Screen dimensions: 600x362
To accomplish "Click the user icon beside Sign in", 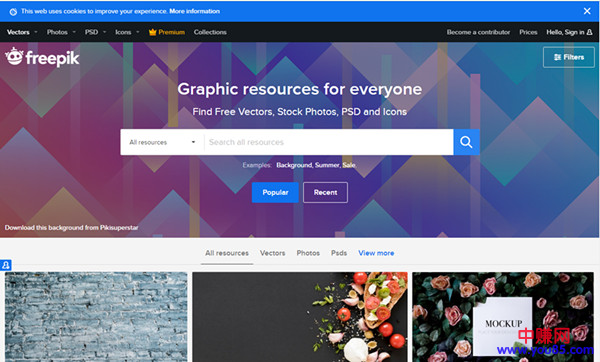I will [x=589, y=32].
